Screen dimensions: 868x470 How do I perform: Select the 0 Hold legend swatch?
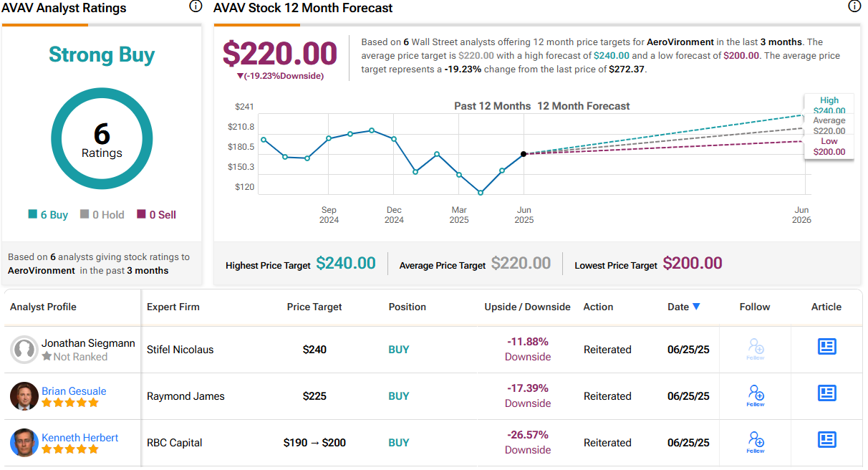[85, 214]
